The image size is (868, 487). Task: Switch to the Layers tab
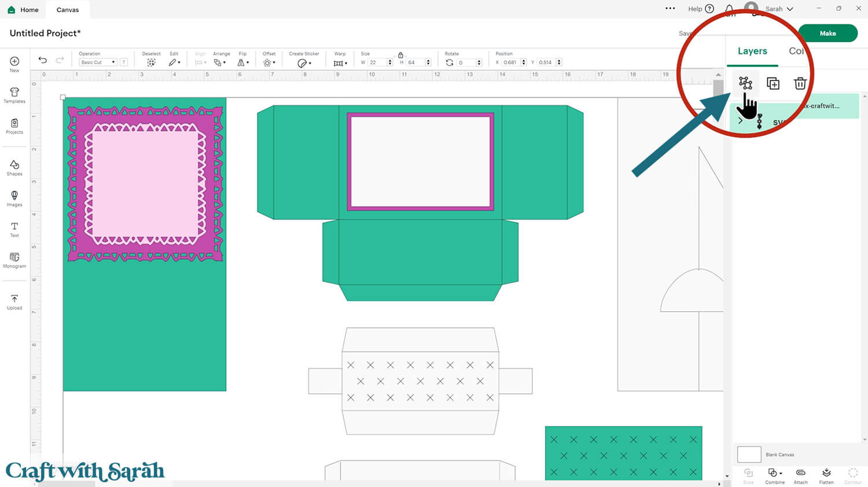[752, 51]
